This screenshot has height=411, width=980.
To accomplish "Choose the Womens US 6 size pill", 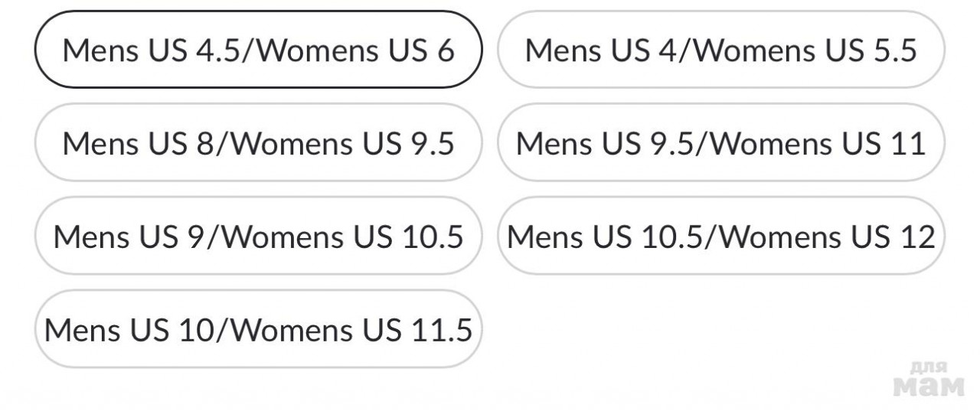I will click(259, 50).
